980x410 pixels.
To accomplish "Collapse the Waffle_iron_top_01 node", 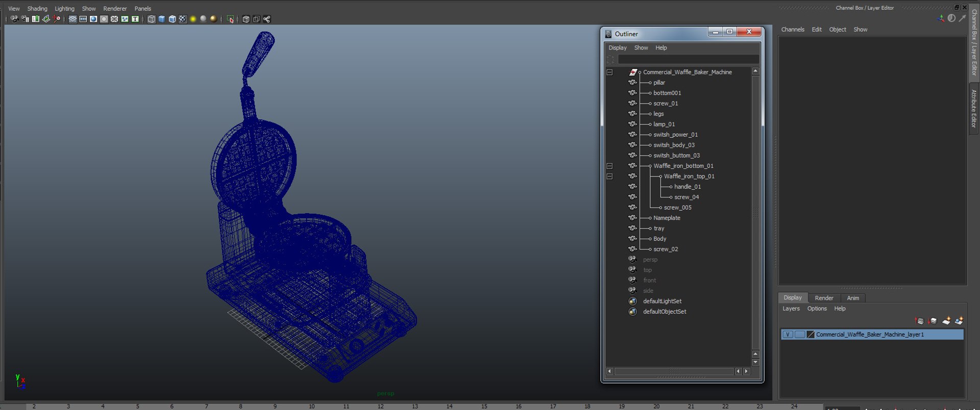I will point(609,176).
